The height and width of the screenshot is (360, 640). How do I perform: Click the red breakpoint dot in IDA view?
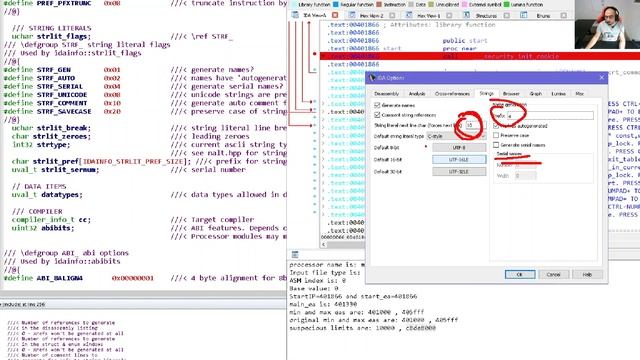click(x=315, y=53)
